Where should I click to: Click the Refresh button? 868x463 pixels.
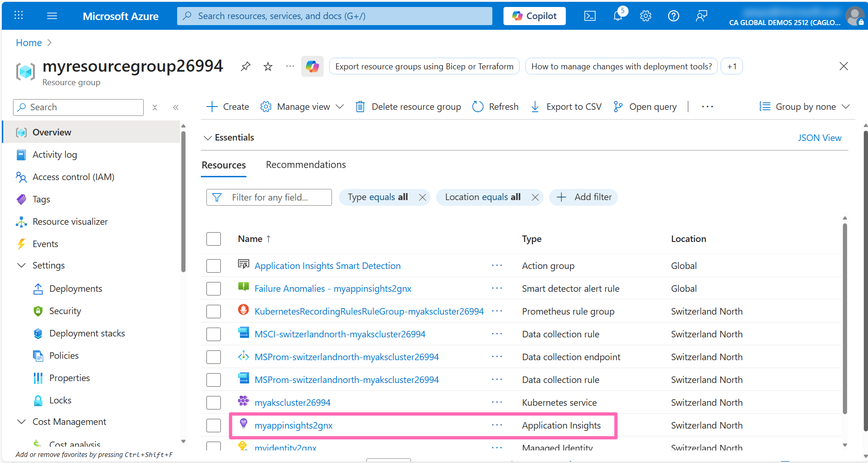495,106
